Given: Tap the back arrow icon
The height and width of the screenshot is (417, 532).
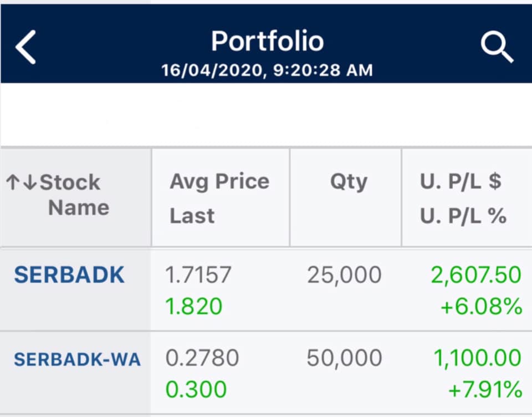Looking at the screenshot, I should [25, 47].
